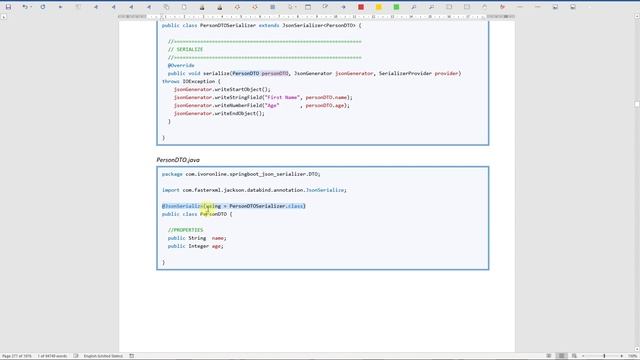Image resolution: width=640 pixels, height=360 pixels.
Task: Click the vertical scrollbar thumb
Action: tap(637, 104)
